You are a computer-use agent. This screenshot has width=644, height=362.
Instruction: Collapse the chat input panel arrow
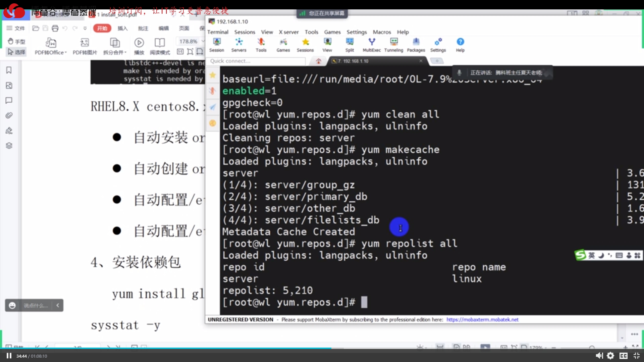click(x=58, y=305)
